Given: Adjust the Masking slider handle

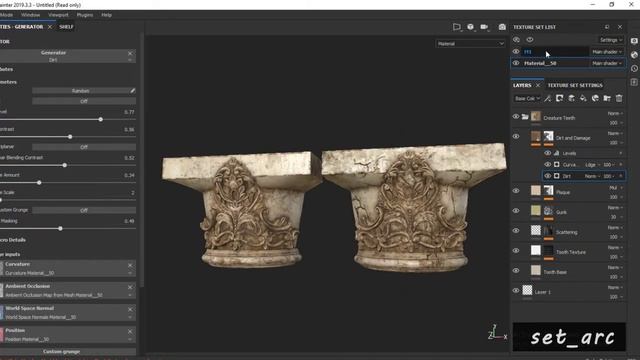Looking at the screenshot, I should tap(60, 229).
